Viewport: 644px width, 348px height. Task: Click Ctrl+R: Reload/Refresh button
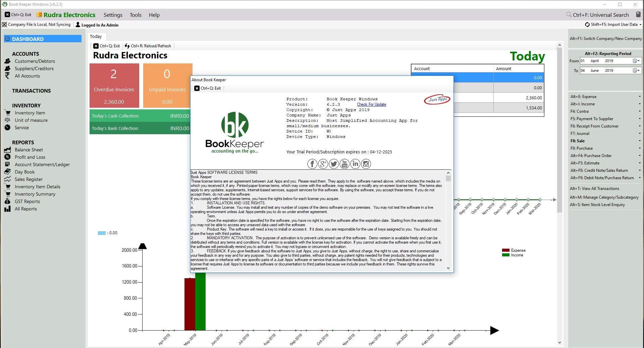point(148,46)
